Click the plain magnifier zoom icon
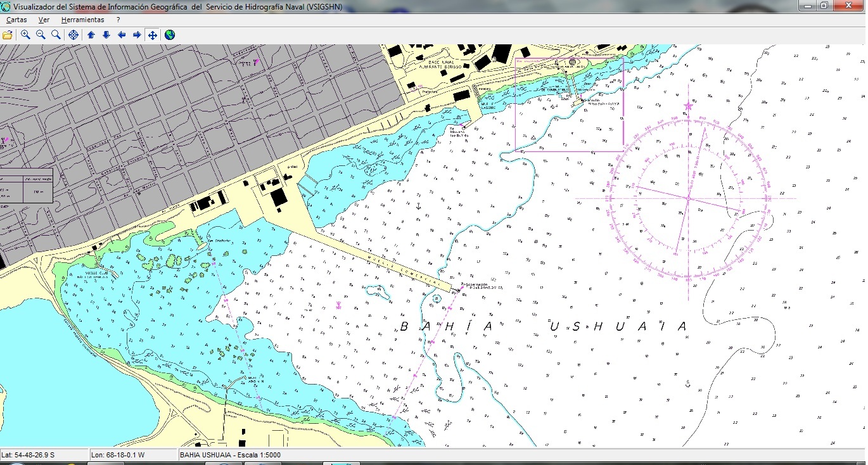Image resolution: width=868 pixels, height=465 pixels. 56,35
